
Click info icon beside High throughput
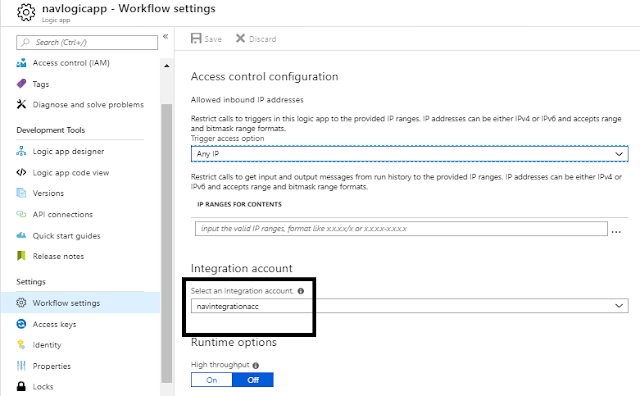click(256, 365)
